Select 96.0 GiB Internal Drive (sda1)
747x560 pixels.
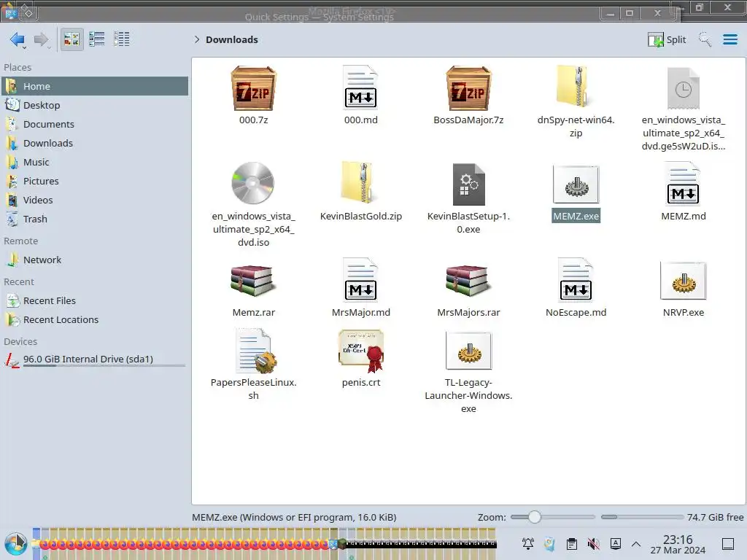(x=95, y=359)
